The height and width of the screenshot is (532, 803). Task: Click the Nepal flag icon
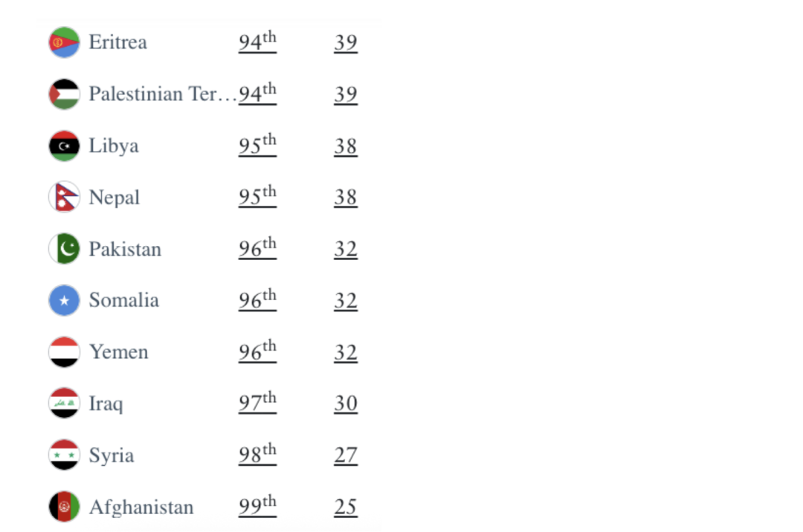click(64, 197)
